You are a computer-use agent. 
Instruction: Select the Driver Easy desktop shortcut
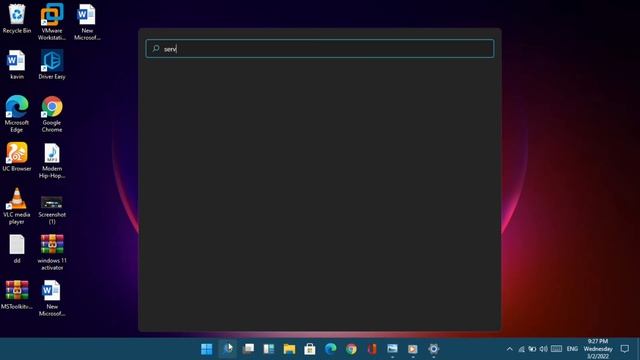click(x=52, y=64)
